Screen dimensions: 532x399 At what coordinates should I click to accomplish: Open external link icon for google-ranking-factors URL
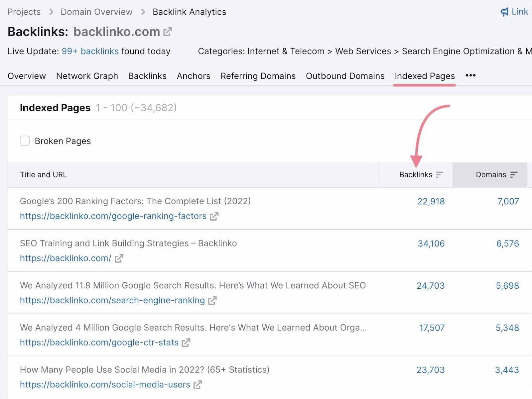214,216
